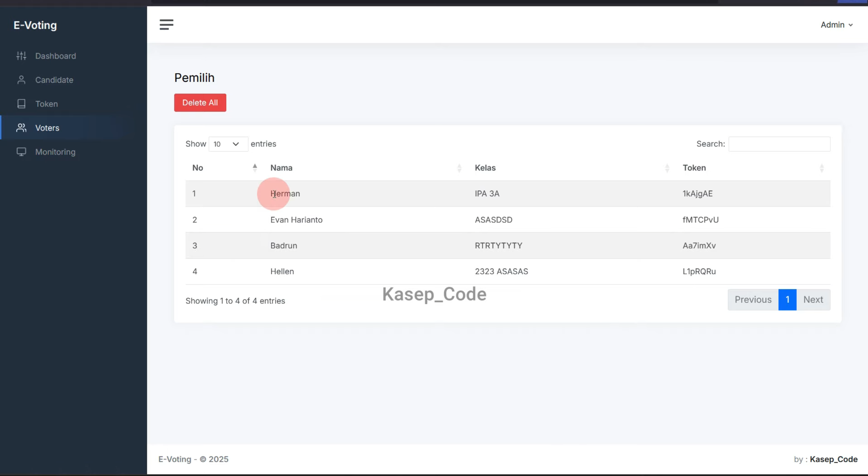868x476 pixels.
Task: Click the token Aa7imXv cell
Action: click(x=699, y=245)
